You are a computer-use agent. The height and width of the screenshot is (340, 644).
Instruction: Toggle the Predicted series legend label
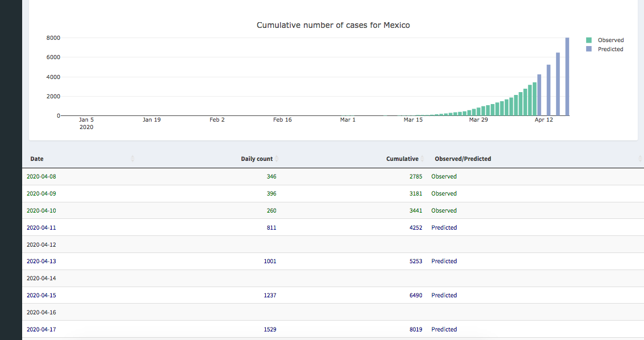coord(610,49)
